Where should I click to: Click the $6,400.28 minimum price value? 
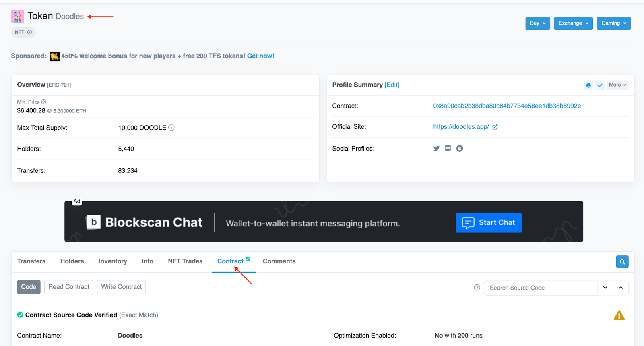click(x=31, y=111)
